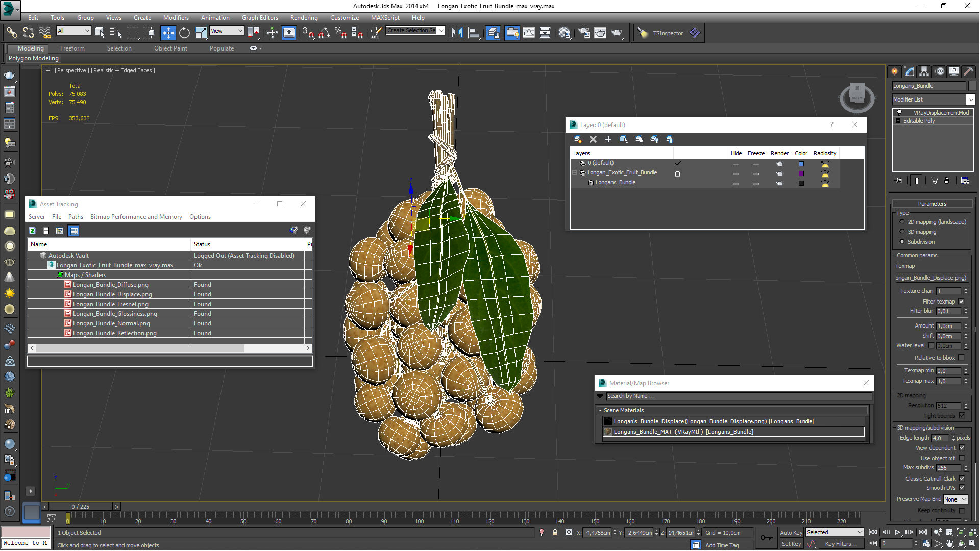Screen dimensions: 980x551
Task: Open Key Filters dialog
Action: pyautogui.click(x=841, y=544)
